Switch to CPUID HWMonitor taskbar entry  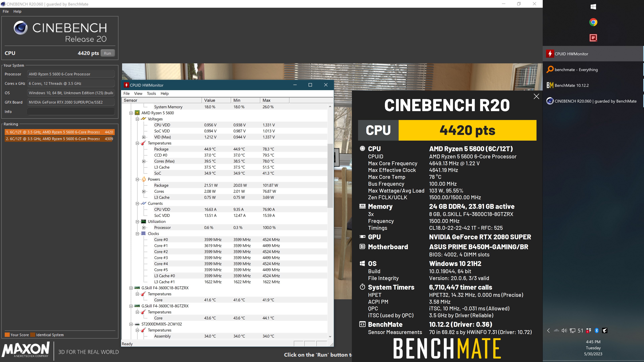(593, 54)
